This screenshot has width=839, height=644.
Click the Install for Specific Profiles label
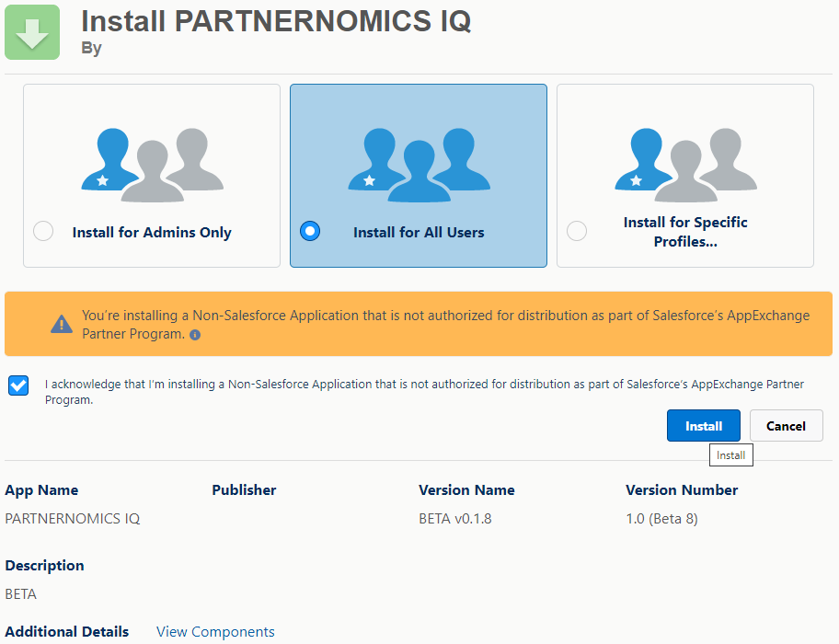[685, 232]
